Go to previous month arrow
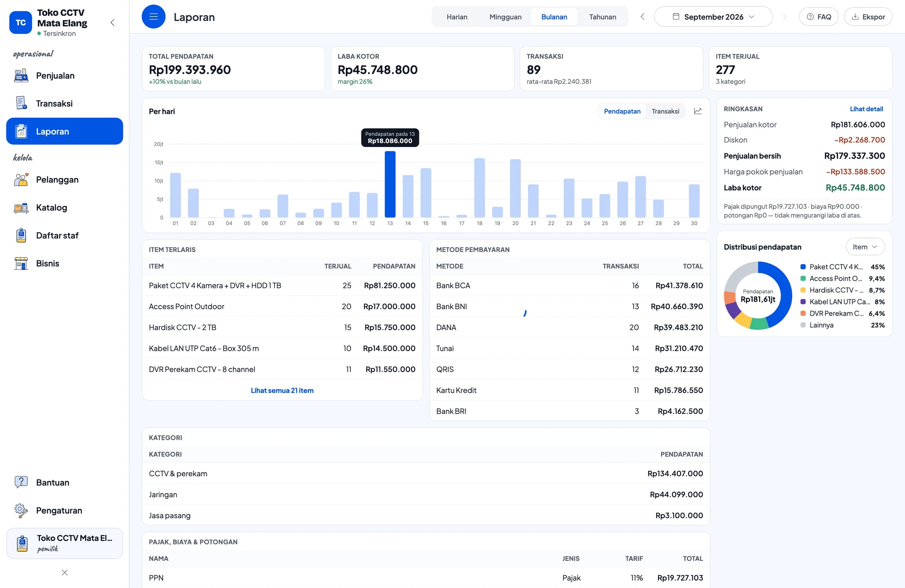 [x=642, y=17]
